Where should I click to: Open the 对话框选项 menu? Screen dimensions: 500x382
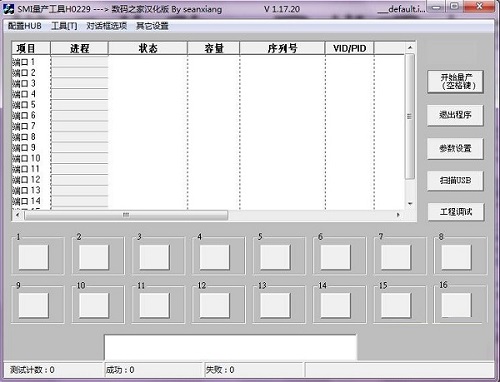point(107,26)
